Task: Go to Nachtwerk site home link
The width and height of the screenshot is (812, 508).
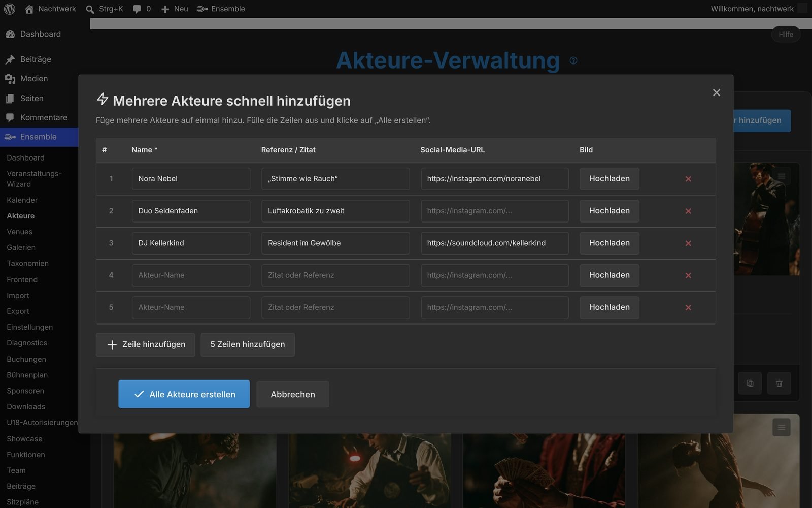Action: [x=50, y=9]
